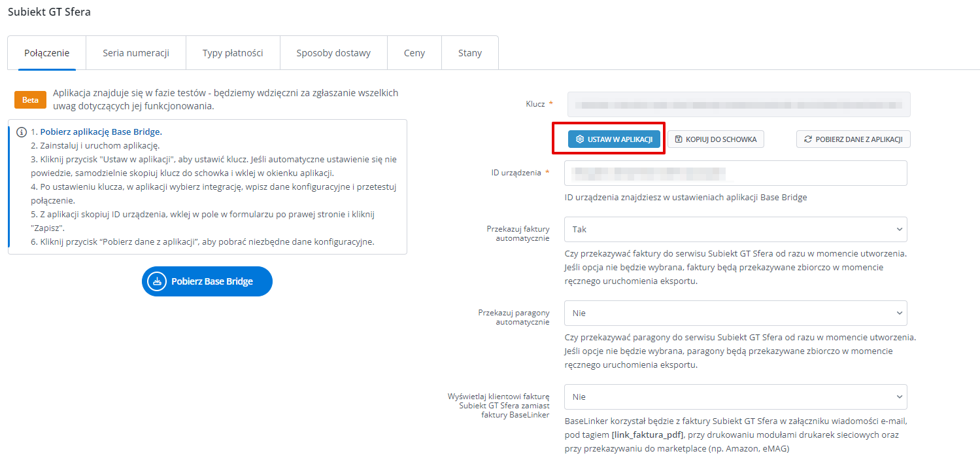Click the step "6. Kliknij przycisk Pobierz dane z aplikacji"

click(x=203, y=241)
